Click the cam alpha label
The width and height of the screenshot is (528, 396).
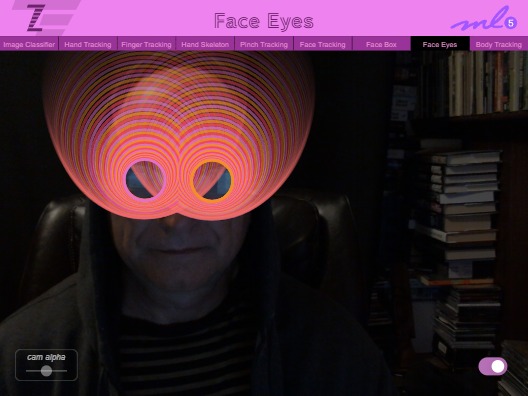46,357
